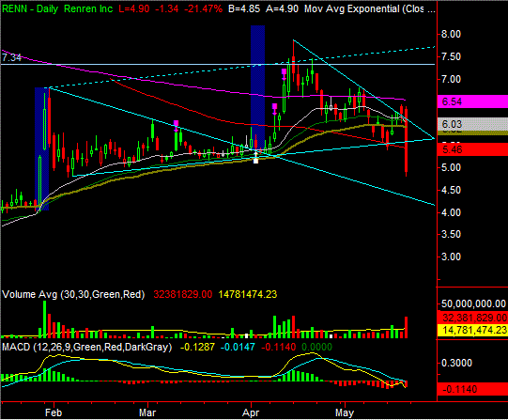Viewport: 508px width, 420px height.
Task: Select the red 32,381,829.00 axis tag
Action: [x=472, y=318]
